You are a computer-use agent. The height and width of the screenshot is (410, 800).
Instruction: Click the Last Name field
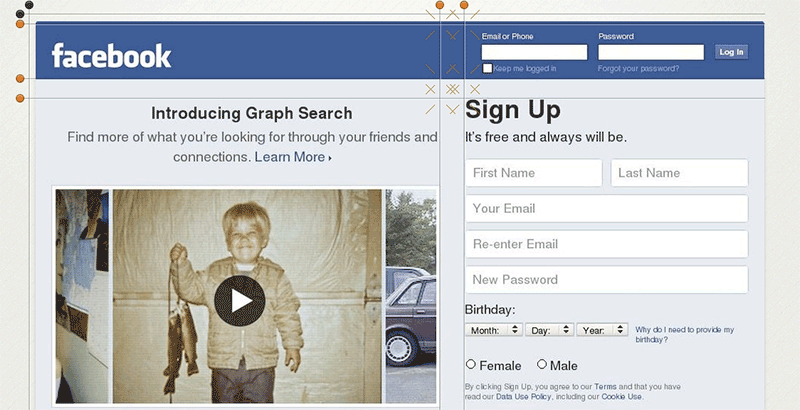pos(680,173)
